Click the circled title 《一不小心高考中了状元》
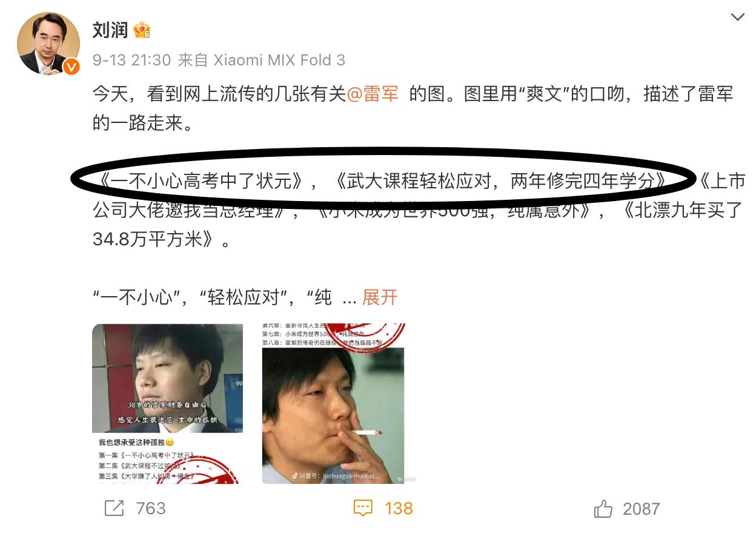Screen dimensions: 756x539 pyautogui.click(x=201, y=182)
